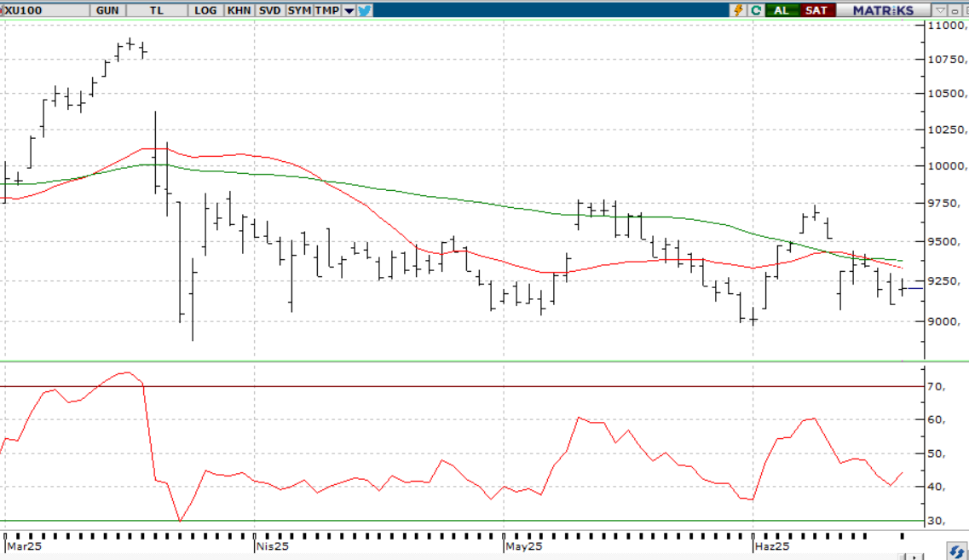Click the 10250 price axis label

click(x=946, y=130)
